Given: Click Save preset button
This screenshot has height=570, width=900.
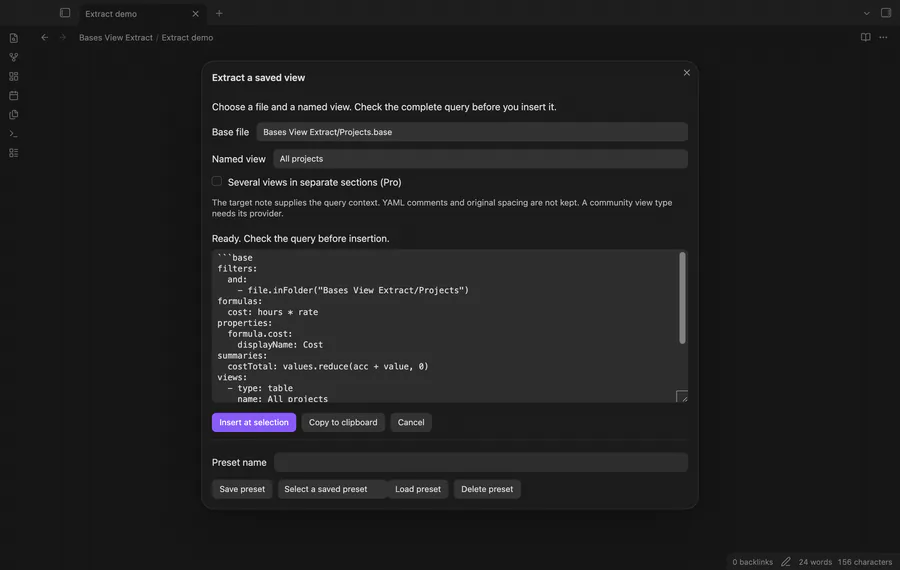Looking at the screenshot, I should [x=242, y=489].
